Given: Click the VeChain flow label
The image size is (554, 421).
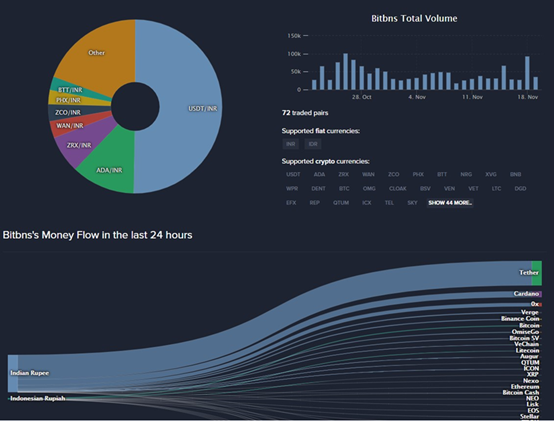Looking at the screenshot, I should pos(526,344).
